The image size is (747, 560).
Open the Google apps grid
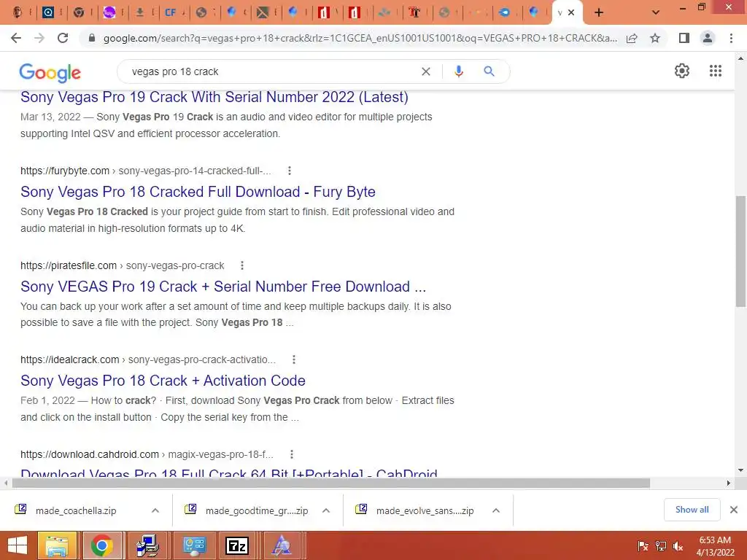pyautogui.click(x=715, y=71)
